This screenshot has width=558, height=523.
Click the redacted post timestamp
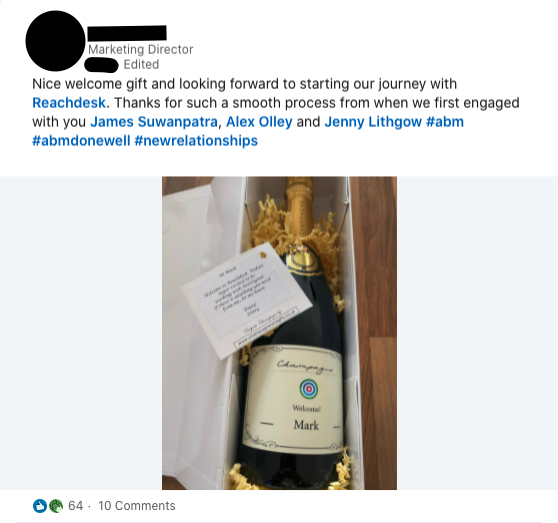pyautogui.click(x=101, y=65)
